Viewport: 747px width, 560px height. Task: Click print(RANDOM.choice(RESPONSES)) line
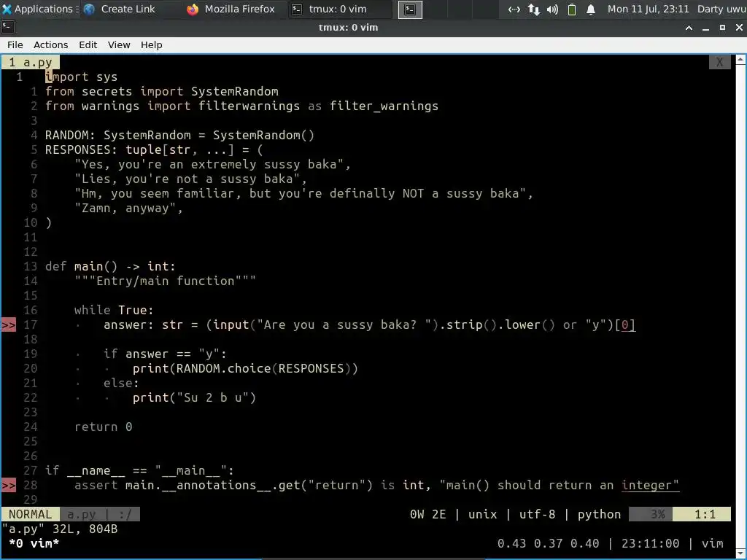pyautogui.click(x=245, y=368)
